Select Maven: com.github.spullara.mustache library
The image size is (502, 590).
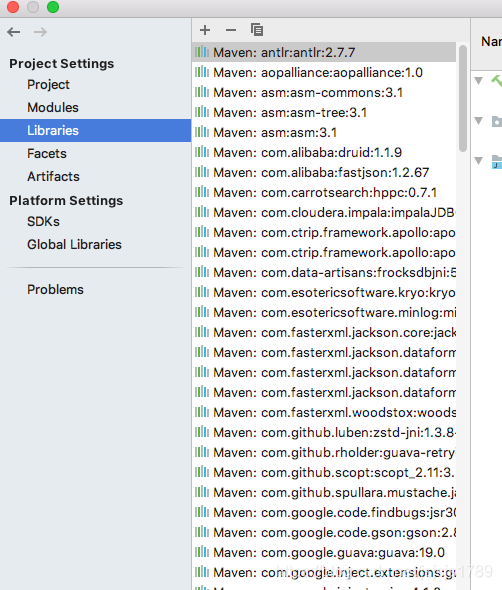(324, 492)
